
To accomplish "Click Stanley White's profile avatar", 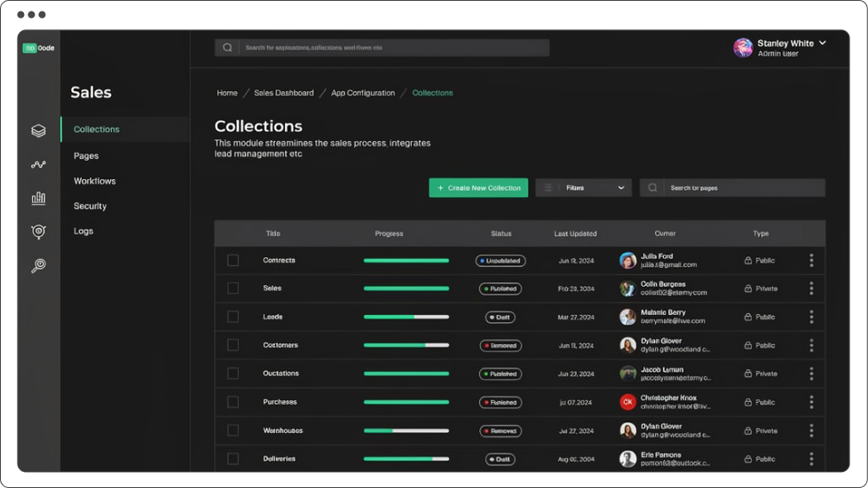I will click(743, 48).
